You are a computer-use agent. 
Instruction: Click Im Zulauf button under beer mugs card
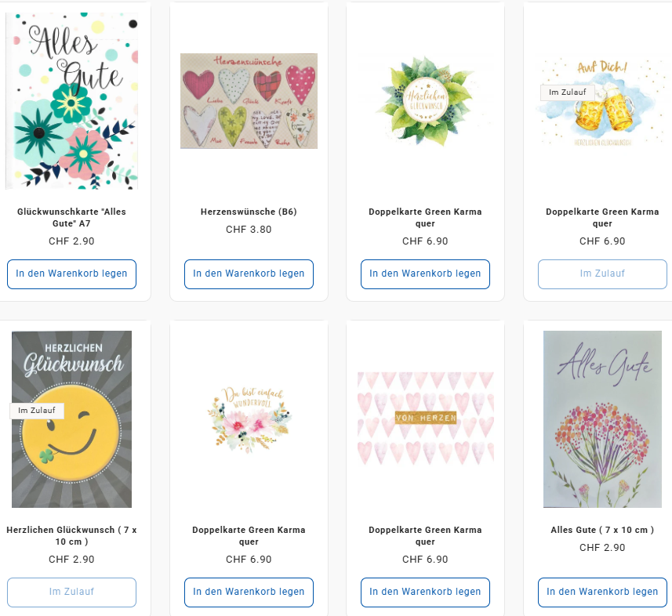602,274
